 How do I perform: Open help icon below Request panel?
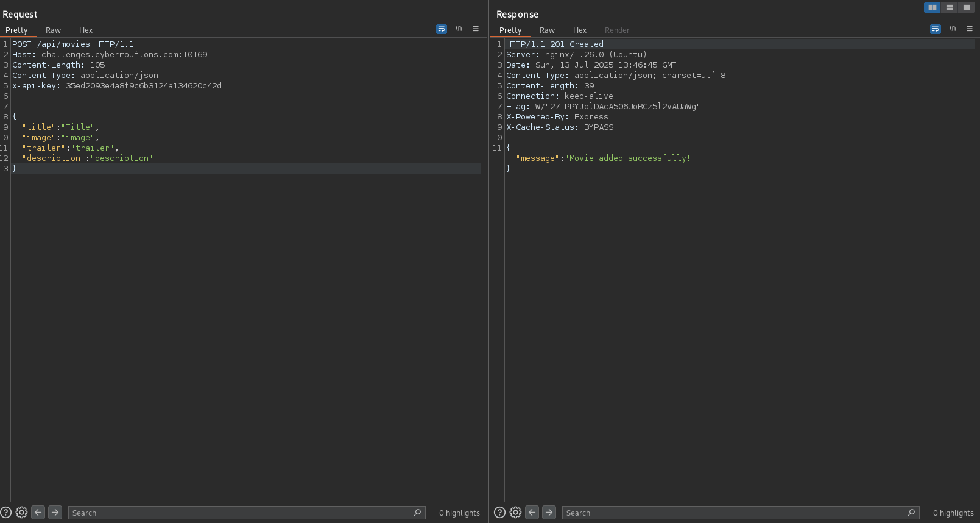6,513
